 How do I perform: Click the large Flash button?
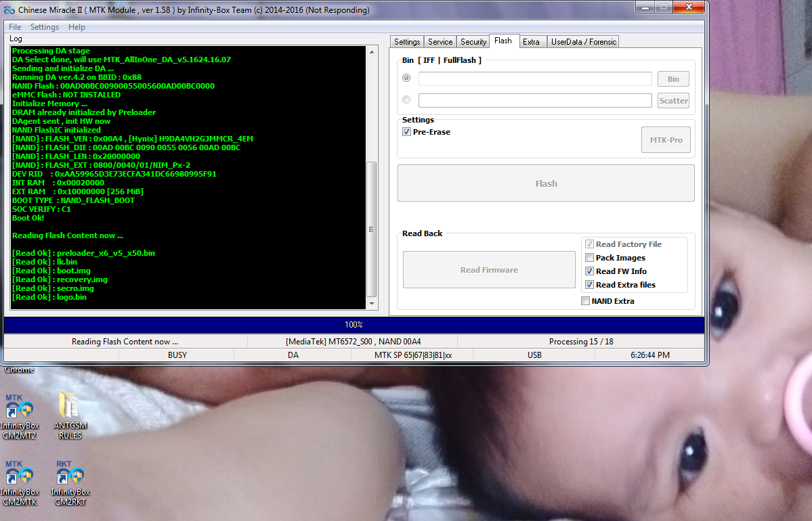(x=546, y=183)
